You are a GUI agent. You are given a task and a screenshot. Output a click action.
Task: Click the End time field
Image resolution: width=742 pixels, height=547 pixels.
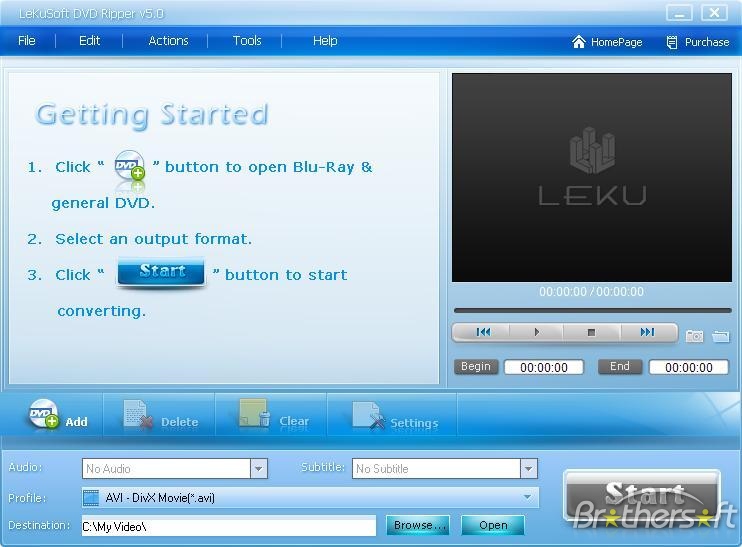[689, 367]
